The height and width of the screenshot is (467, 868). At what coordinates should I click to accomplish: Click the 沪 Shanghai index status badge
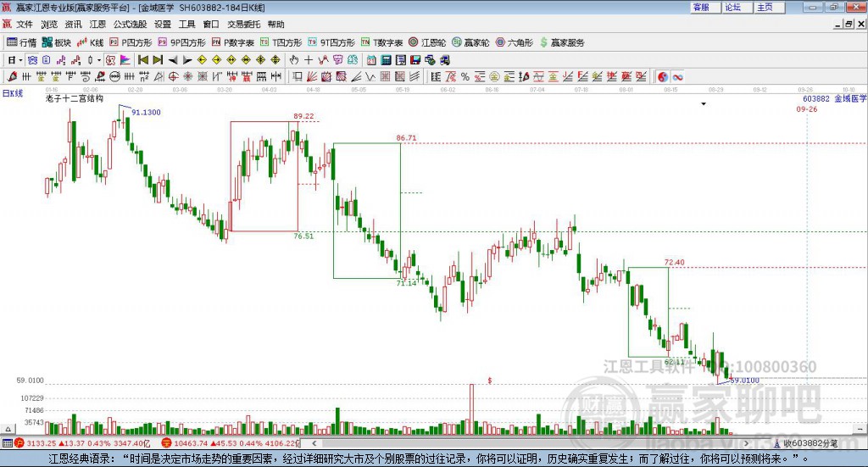pyautogui.click(x=19, y=442)
